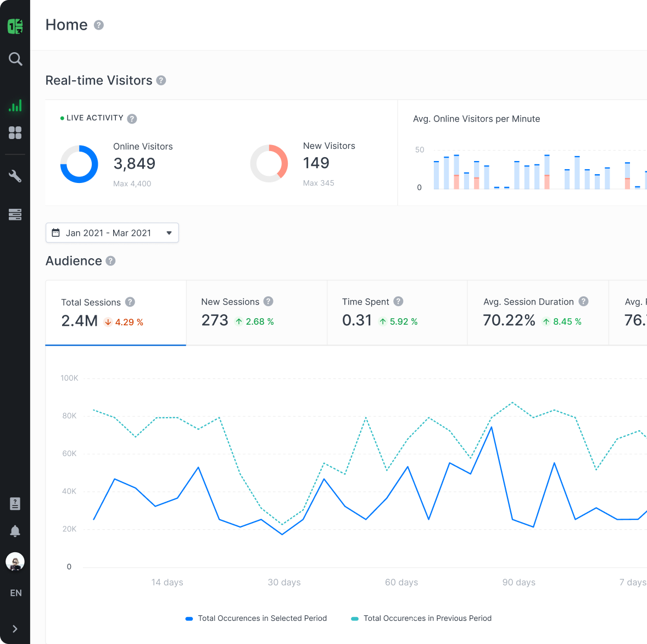Toggle Total Occurences in Selected Period legend
Viewport: 647px width, 644px height.
256,618
